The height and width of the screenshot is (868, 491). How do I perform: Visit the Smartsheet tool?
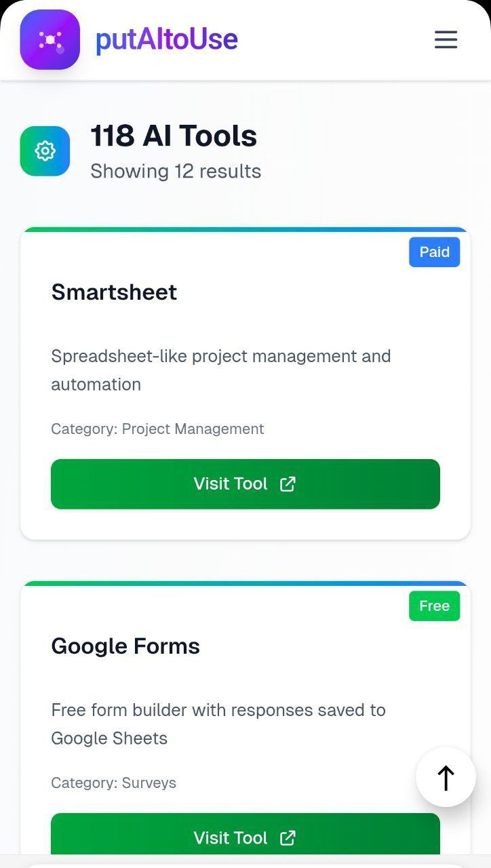tap(245, 484)
